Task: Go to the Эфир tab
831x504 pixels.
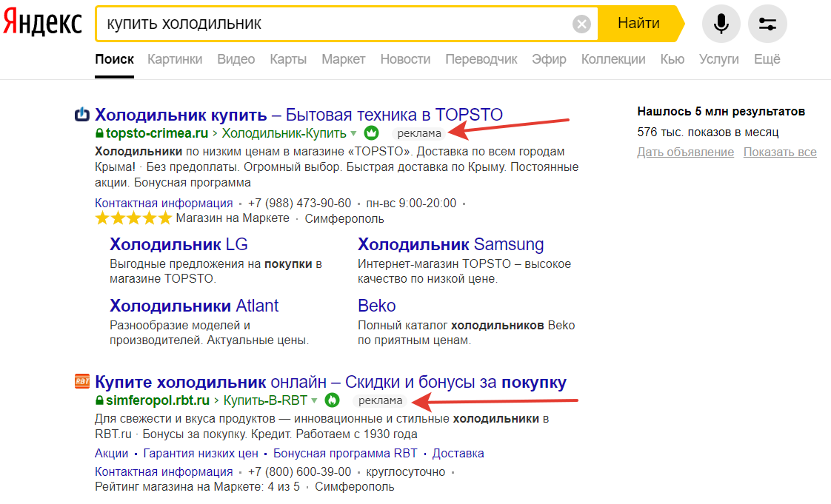Action: [x=549, y=59]
